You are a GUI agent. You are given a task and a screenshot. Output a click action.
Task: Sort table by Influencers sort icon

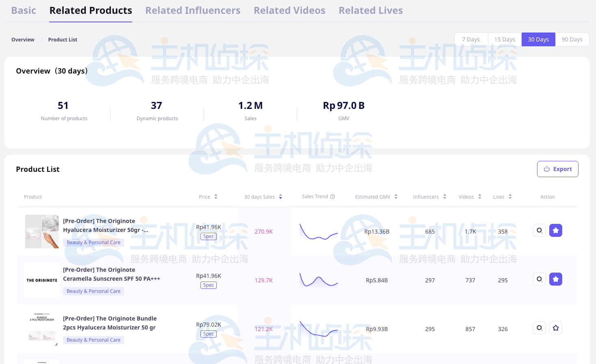tap(445, 197)
